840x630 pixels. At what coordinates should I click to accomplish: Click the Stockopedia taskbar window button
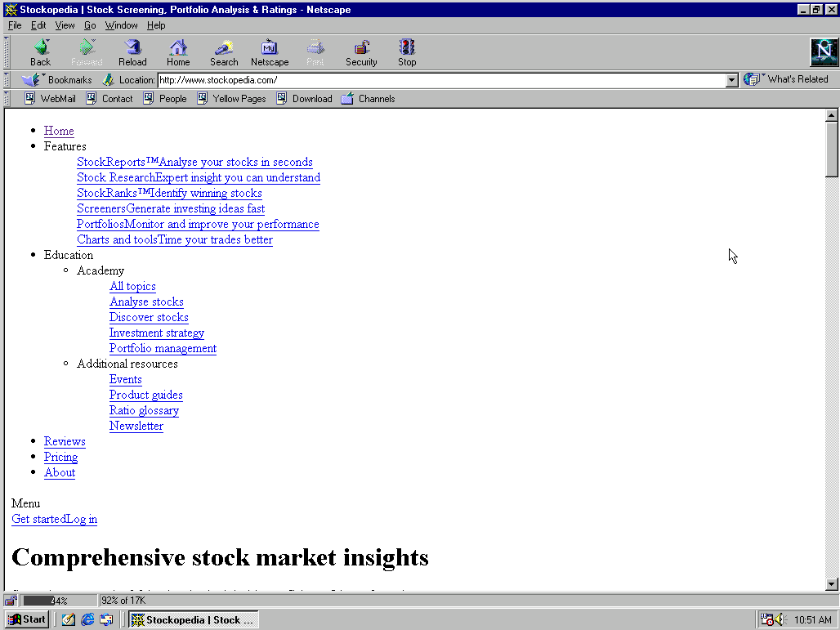click(x=194, y=620)
